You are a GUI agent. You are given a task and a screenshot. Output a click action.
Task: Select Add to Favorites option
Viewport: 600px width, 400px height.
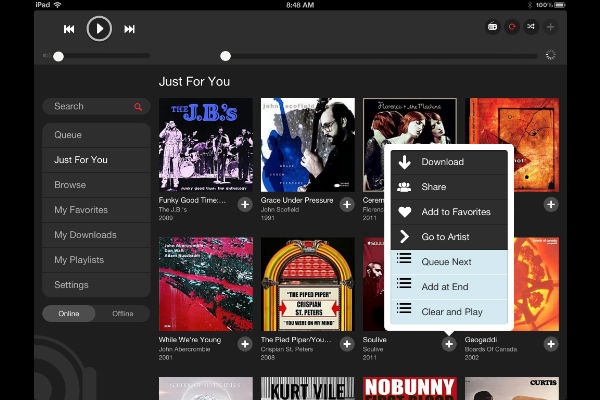pos(449,212)
